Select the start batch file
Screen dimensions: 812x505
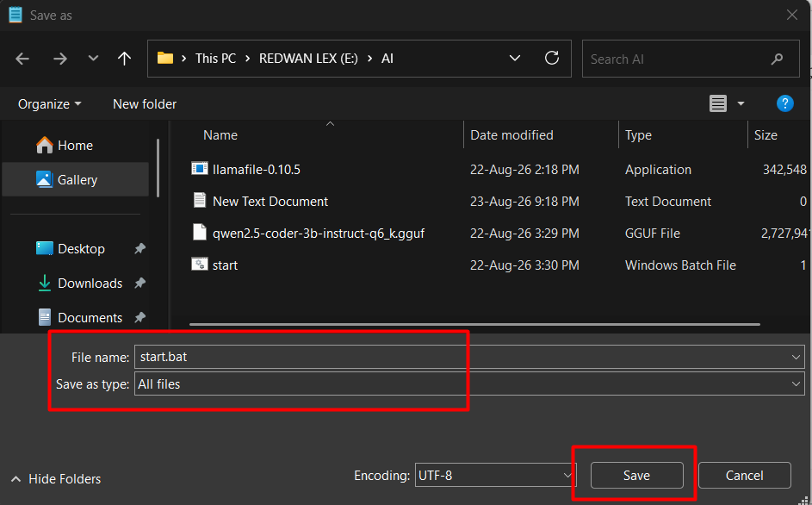226,265
